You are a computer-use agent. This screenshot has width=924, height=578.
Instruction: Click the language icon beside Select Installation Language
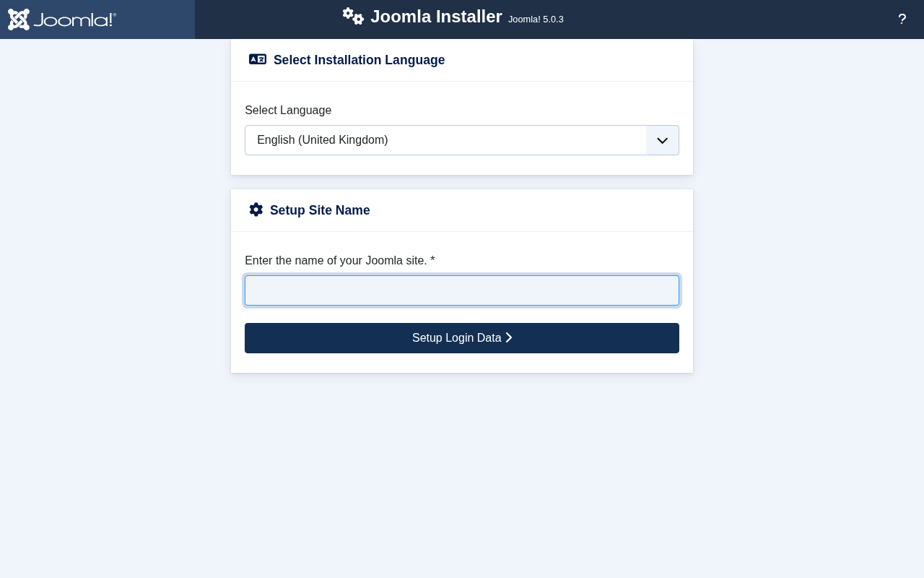(258, 59)
